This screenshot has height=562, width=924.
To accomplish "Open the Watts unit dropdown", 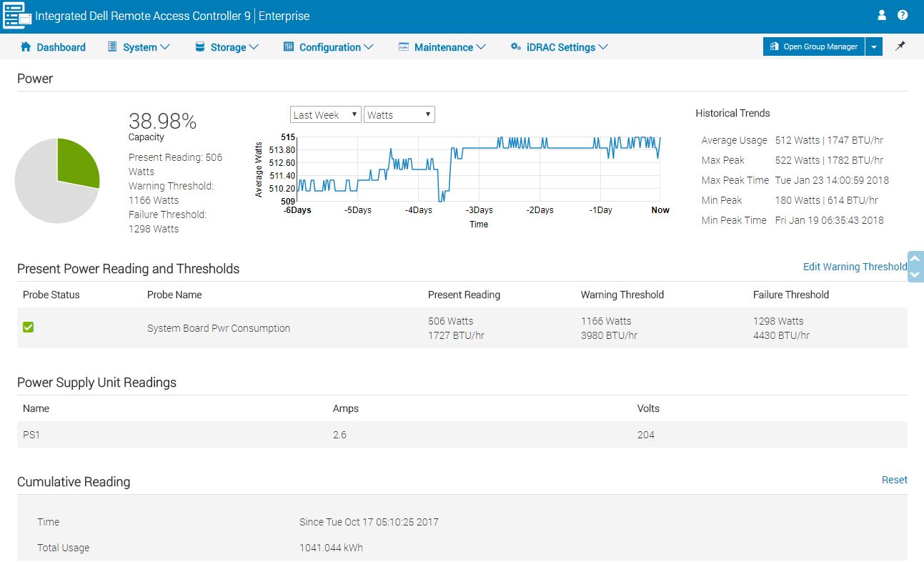I will click(399, 115).
